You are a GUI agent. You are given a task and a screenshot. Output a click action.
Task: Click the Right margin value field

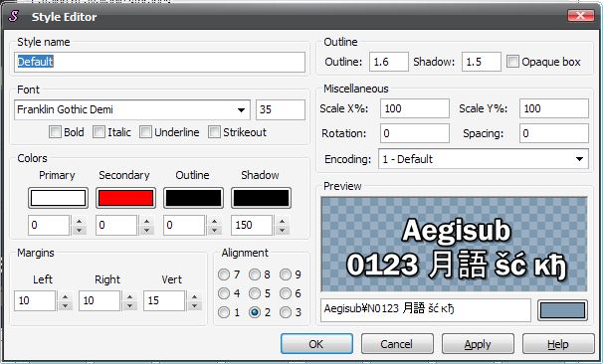pos(100,301)
